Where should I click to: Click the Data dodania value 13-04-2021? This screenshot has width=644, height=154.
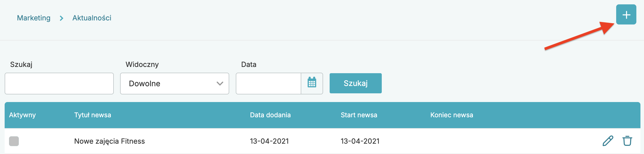point(269,141)
